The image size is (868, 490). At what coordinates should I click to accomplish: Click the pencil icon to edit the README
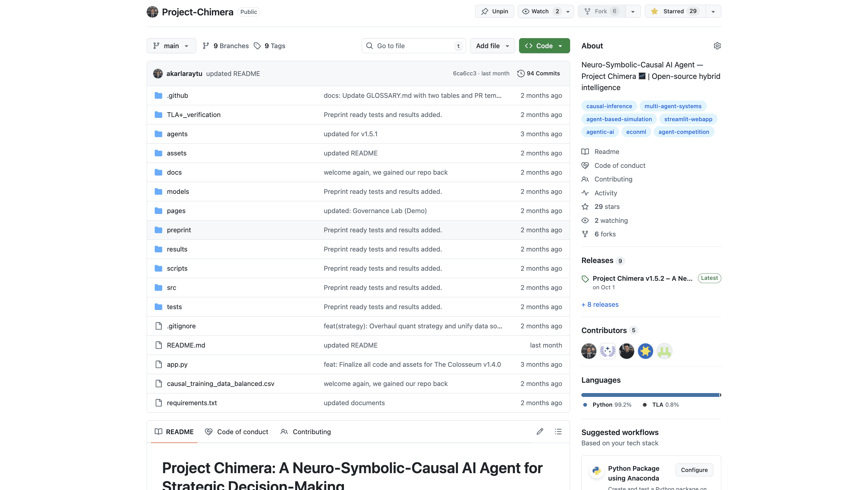tap(540, 431)
